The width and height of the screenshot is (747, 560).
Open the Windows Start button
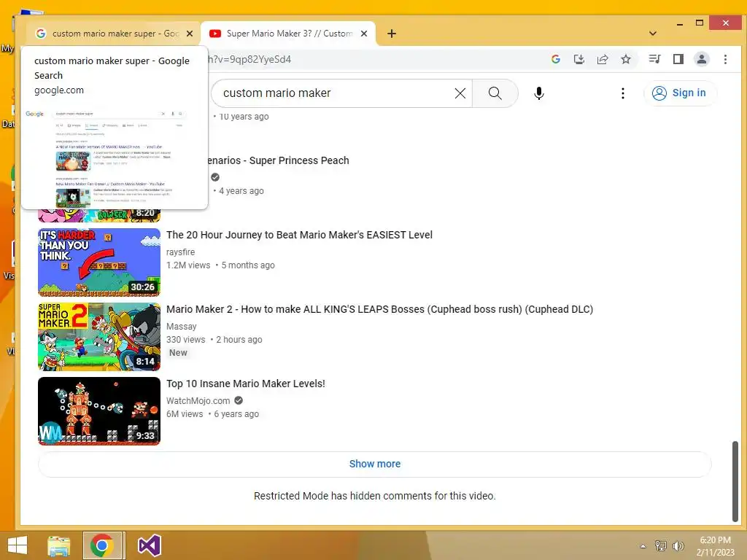tap(18, 545)
